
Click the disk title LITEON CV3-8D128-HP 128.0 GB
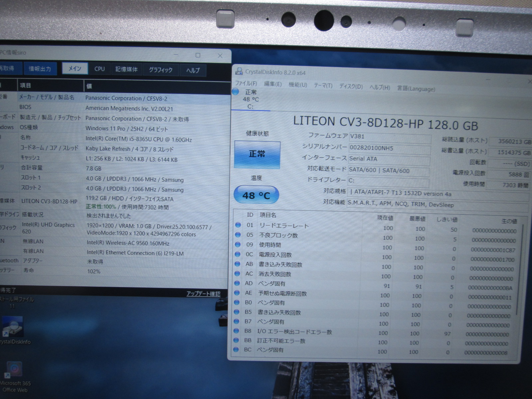[386, 123]
